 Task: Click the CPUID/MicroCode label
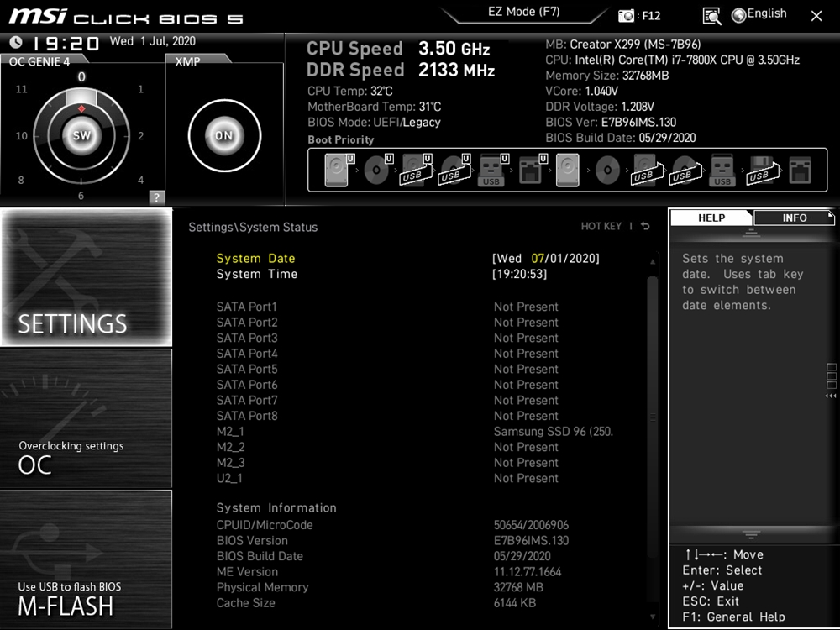click(265, 524)
